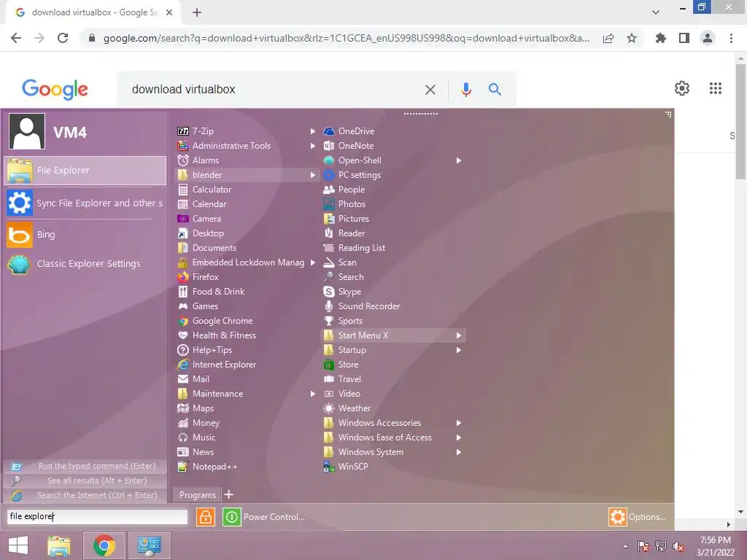The height and width of the screenshot is (560, 747).
Task: Open Sound Recorder microphone icon
Action: [329, 306]
